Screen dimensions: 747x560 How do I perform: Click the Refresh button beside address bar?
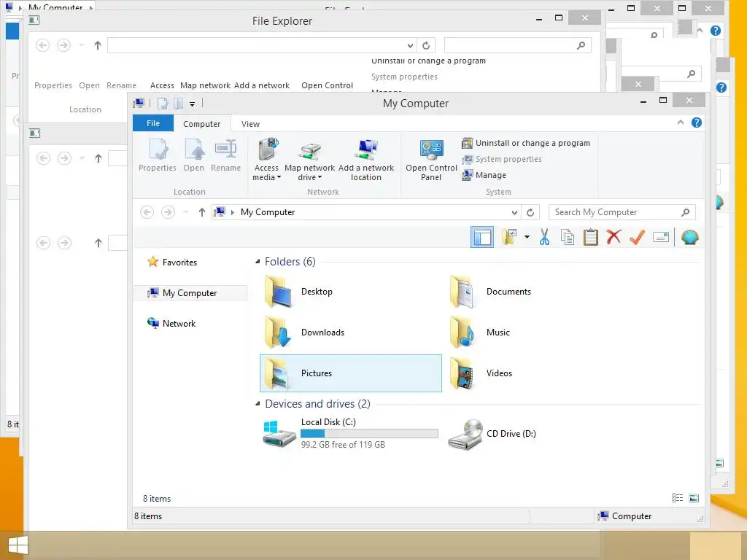(530, 212)
